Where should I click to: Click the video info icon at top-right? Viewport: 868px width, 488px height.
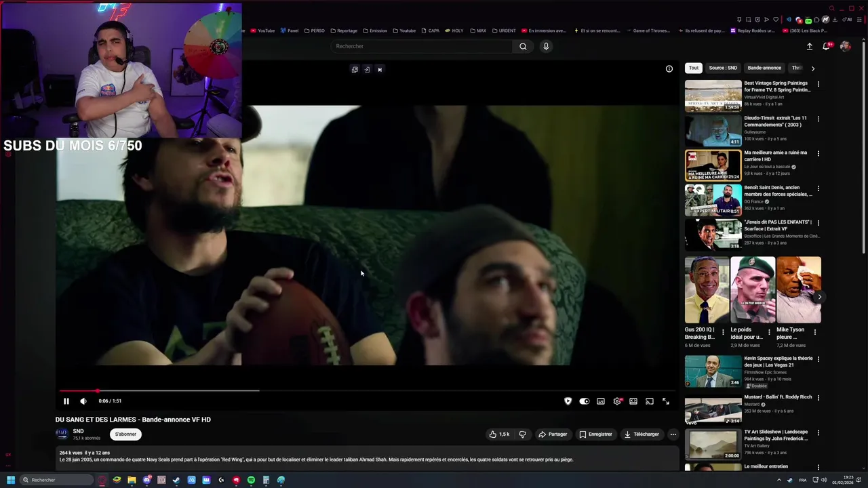click(x=669, y=69)
